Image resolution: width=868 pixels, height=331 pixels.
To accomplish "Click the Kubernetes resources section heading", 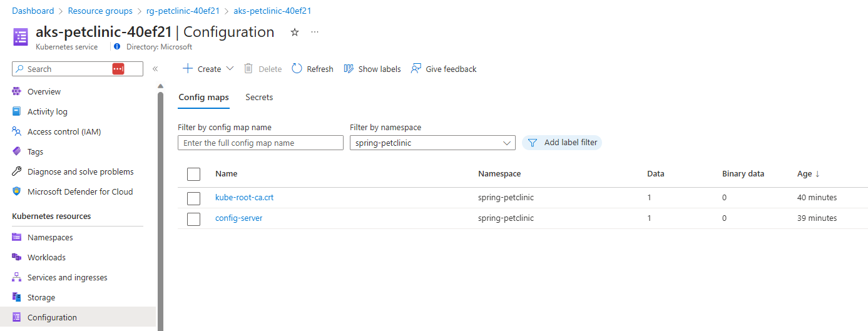I will tap(51, 216).
